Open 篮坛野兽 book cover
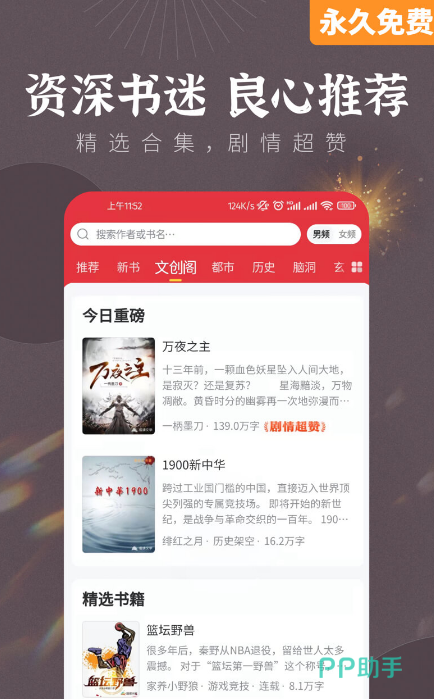Screen dimensions: 434x699 pyautogui.click(x=111, y=659)
